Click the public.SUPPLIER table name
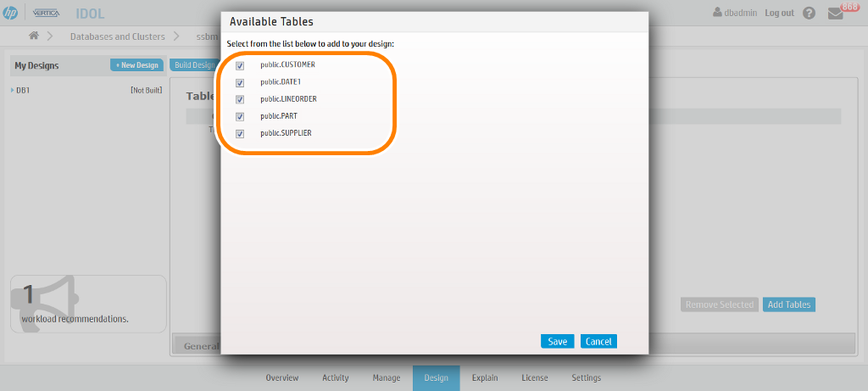The image size is (868, 391). [x=287, y=133]
